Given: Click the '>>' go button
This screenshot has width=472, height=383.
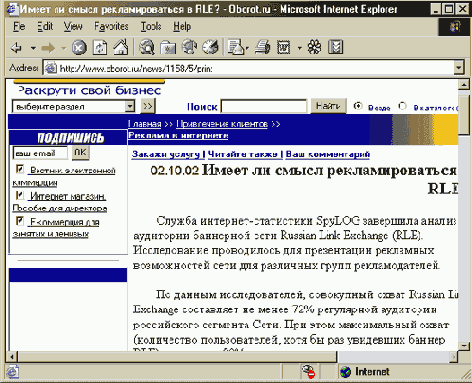Looking at the screenshot, I should coord(148,106).
